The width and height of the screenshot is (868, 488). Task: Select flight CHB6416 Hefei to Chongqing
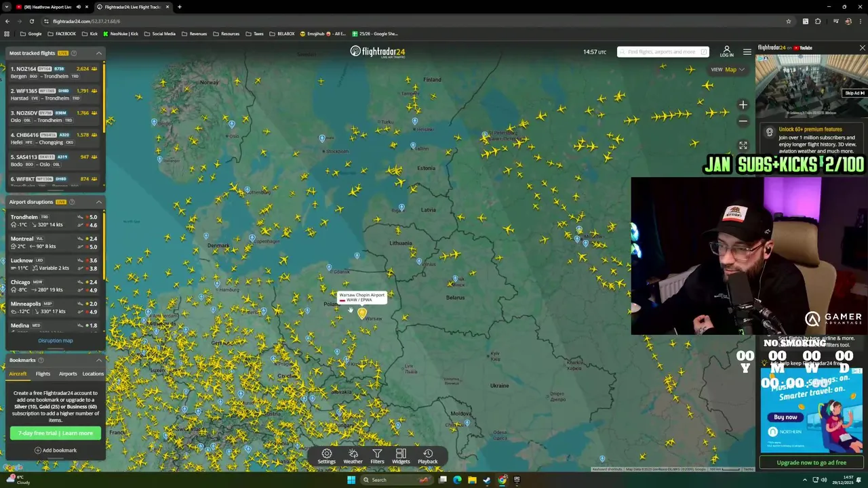click(53, 138)
